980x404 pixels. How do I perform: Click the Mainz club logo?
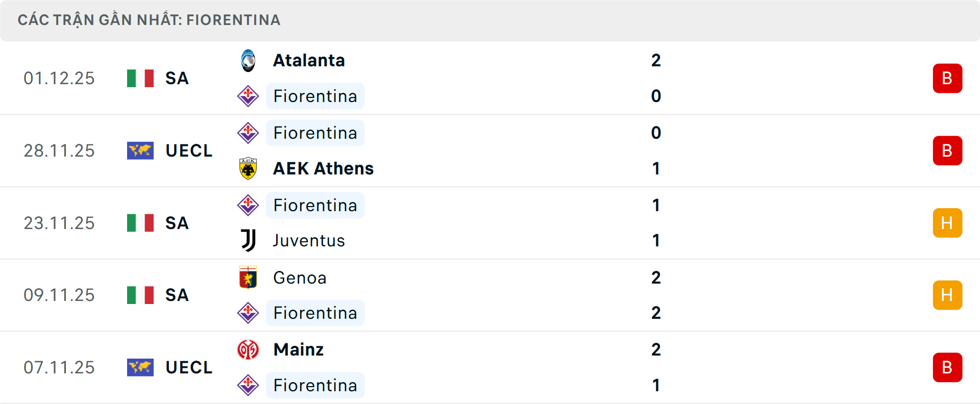pyautogui.click(x=249, y=350)
